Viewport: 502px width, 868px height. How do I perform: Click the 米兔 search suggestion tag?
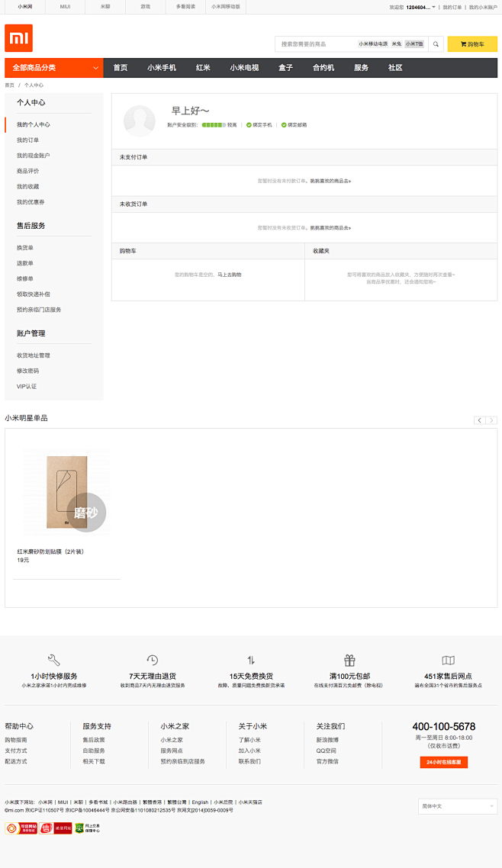pyautogui.click(x=397, y=43)
